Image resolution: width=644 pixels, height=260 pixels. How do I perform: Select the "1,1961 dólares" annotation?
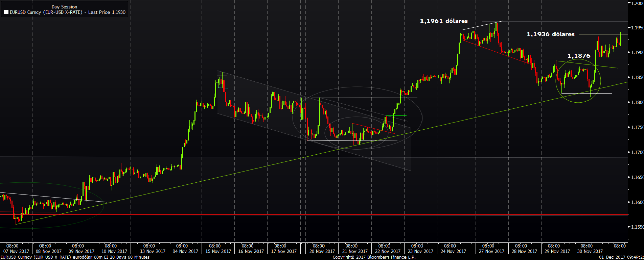(444, 21)
